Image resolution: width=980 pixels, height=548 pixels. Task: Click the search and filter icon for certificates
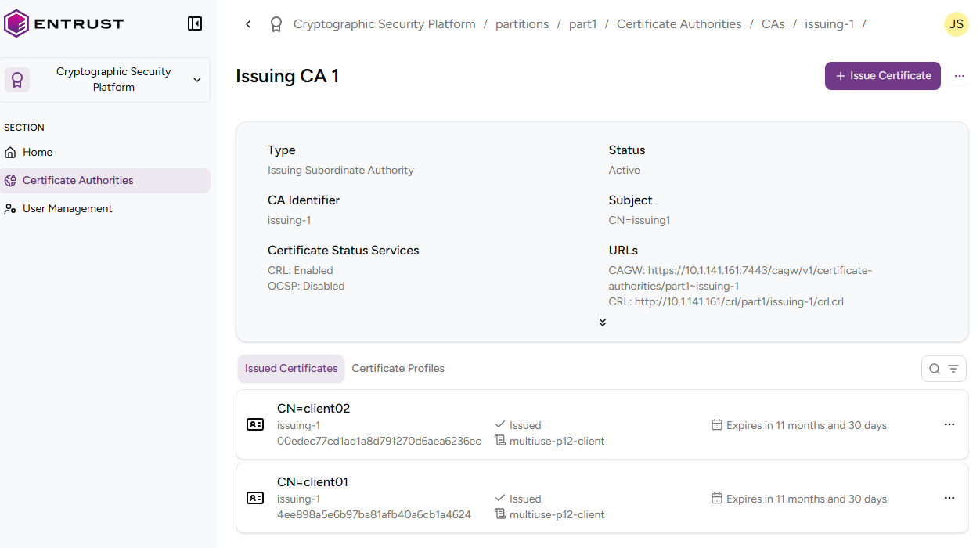coord(943,369)
